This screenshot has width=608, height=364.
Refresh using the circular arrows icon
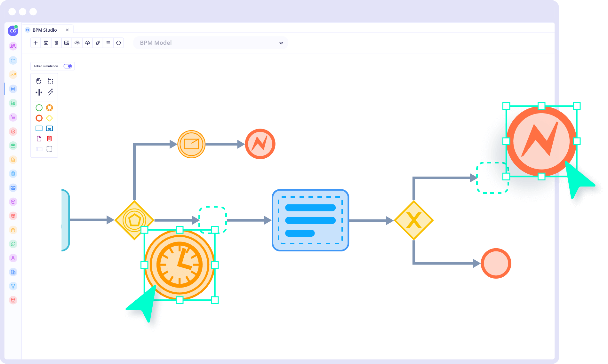119,43
